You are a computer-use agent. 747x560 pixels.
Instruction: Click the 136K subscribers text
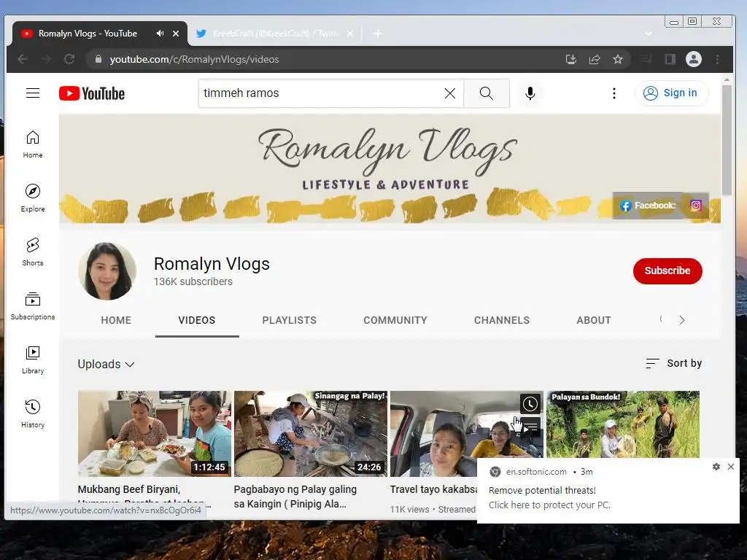click(193, 281)
